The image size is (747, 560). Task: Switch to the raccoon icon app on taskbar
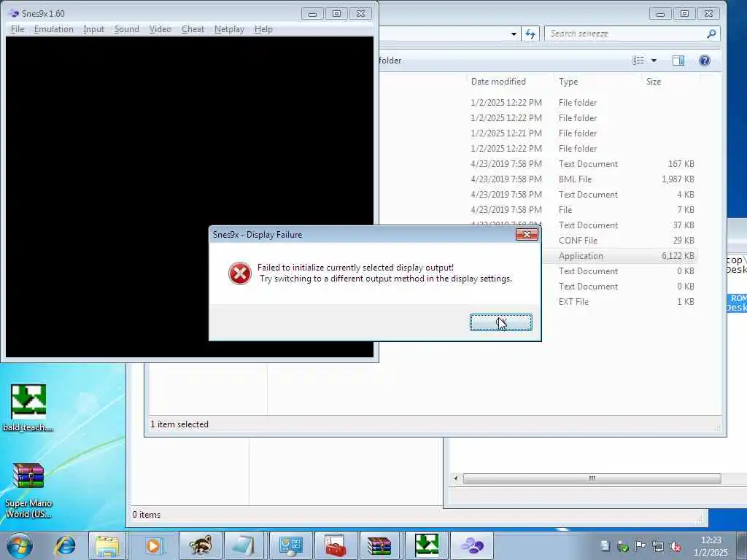click(x=200, y=545)
